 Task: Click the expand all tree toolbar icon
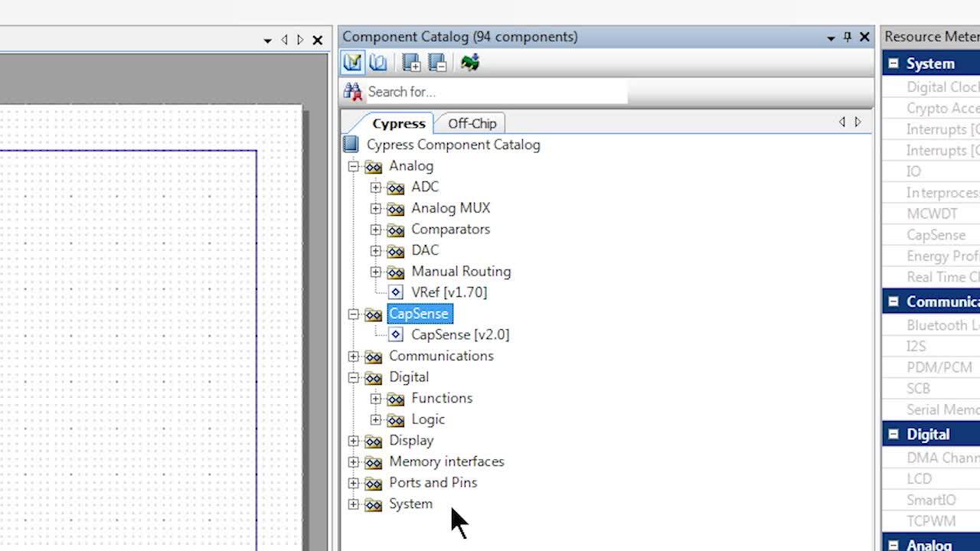pos(412,63)
